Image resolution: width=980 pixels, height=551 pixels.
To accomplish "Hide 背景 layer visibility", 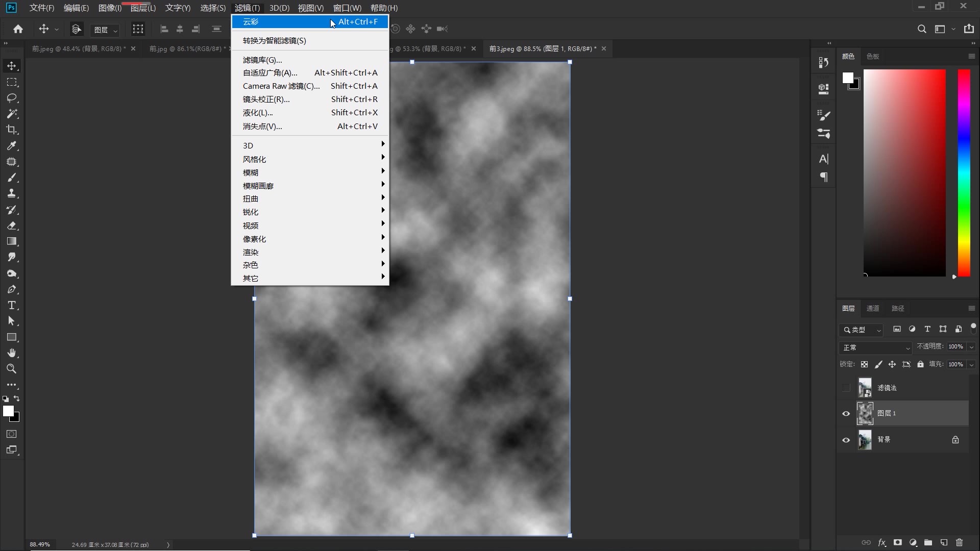I will point(846,440).
